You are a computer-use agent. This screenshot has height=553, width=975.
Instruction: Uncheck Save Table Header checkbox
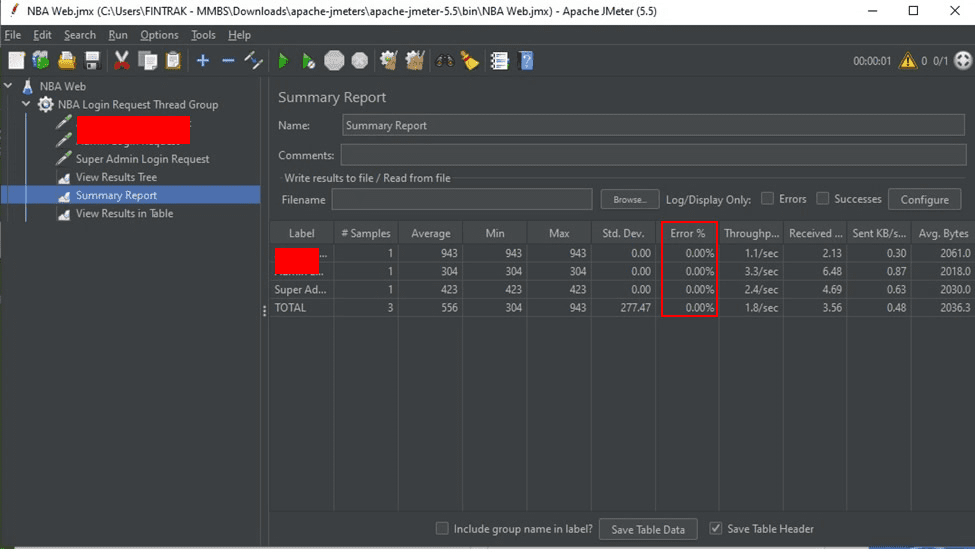click(715, 529)
